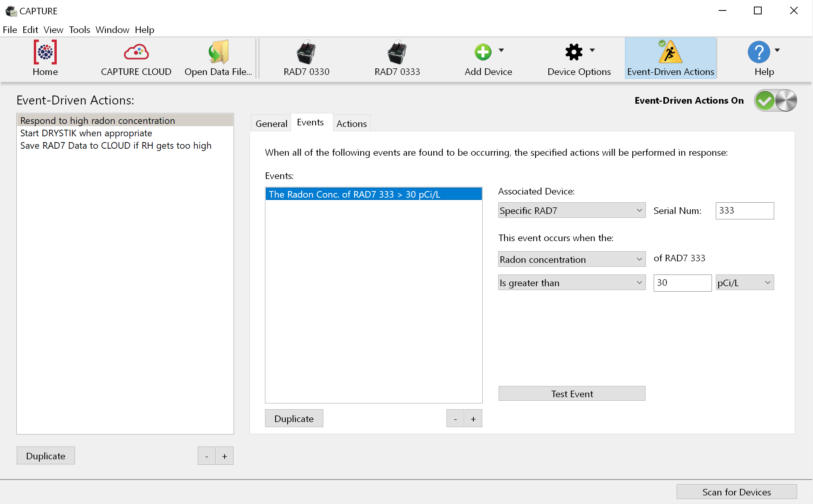813x504 pixels.
Task: Select the RAD7 0333 device icon
Action: [x=397, y=52]
